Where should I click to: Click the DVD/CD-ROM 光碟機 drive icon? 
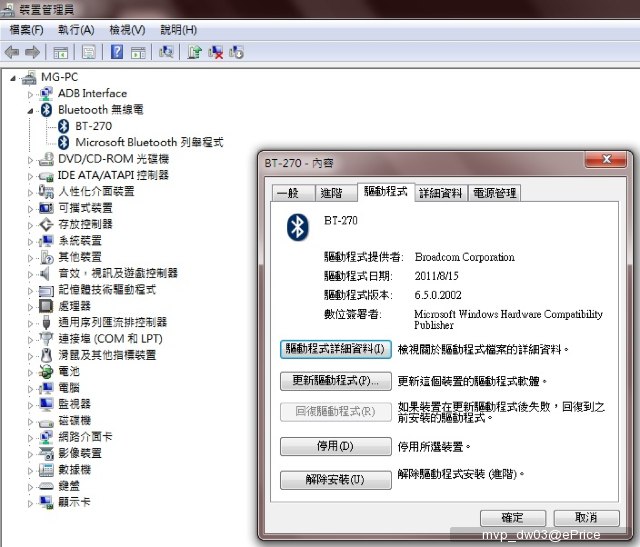click(x=46, y=159)
